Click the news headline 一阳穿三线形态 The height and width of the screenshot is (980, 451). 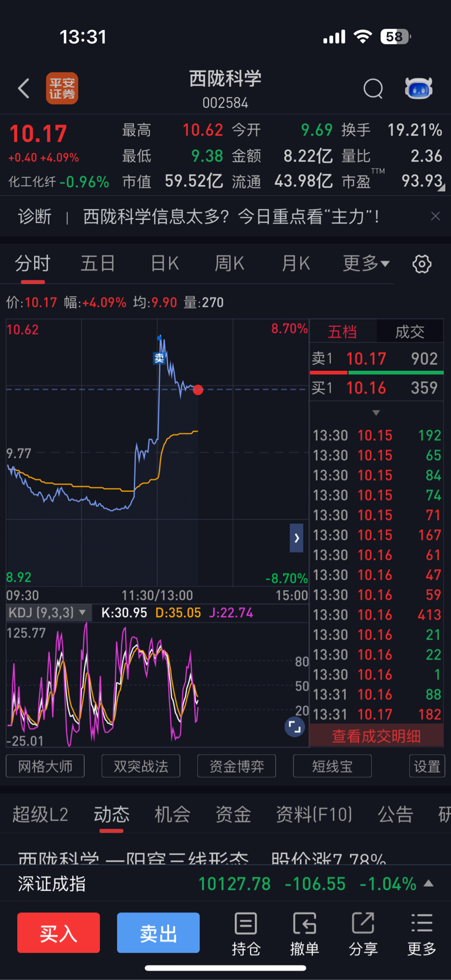point(177,858)
